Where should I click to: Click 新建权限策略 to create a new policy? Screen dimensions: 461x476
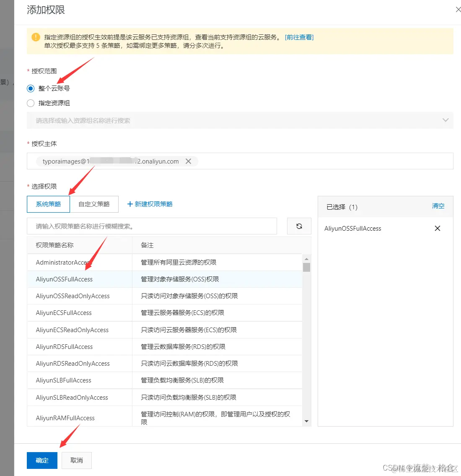[x=150, y=204]
